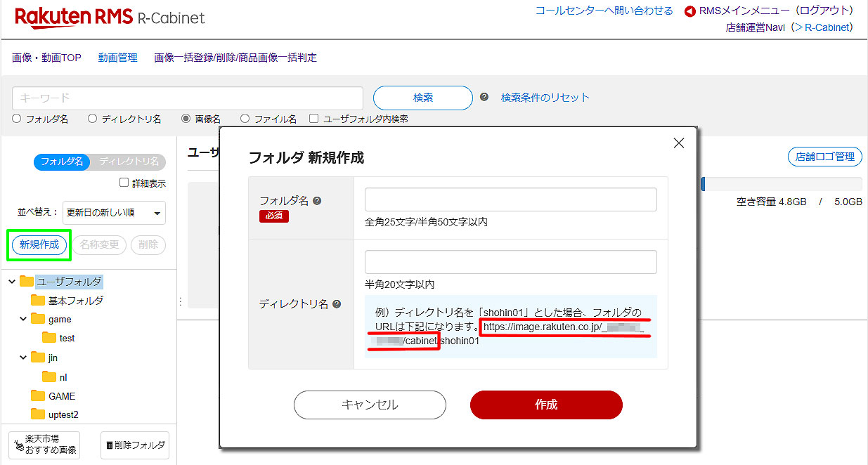Click the help icon beside ディレクトリ名 label
Image resolution: width=868 pixels, height=465 pixels.
pos(337,304)
